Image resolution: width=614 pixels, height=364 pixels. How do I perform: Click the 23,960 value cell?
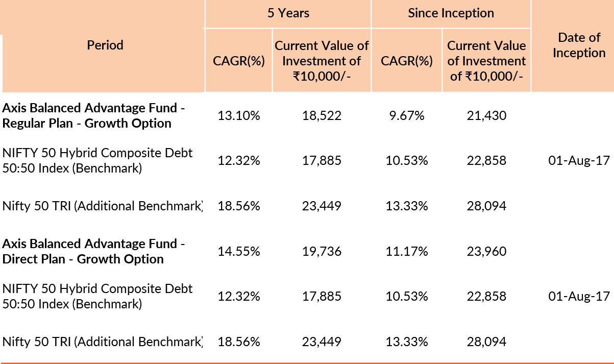[x=486, y=251]
